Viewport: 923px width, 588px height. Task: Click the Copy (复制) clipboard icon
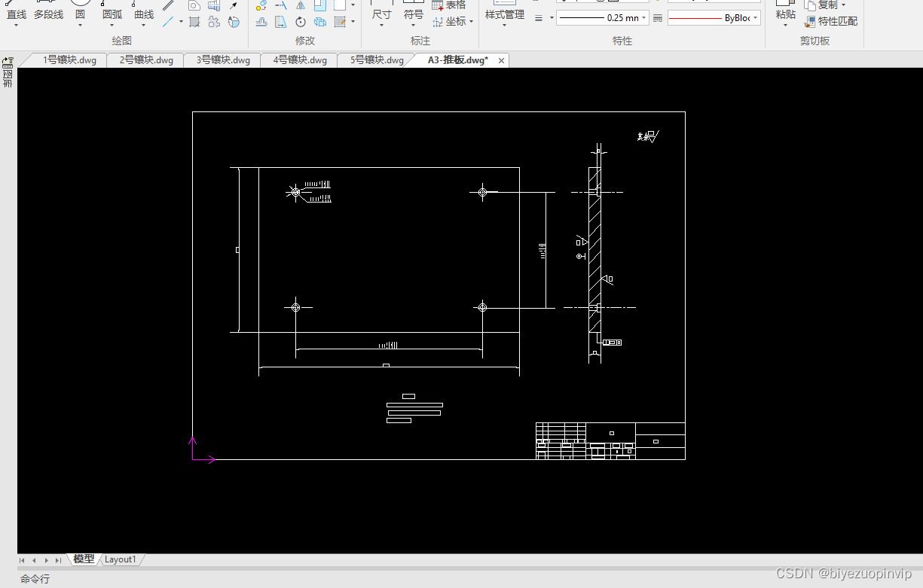click(810, 5)
